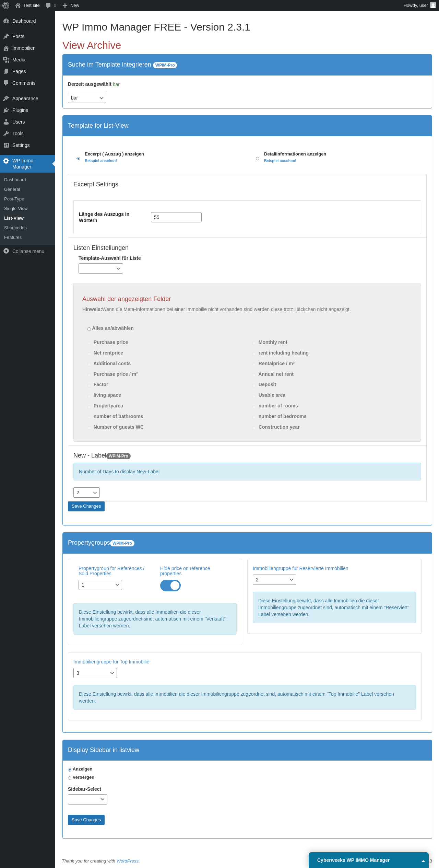Open the search template dropdown showing bar

coord(87,98)
